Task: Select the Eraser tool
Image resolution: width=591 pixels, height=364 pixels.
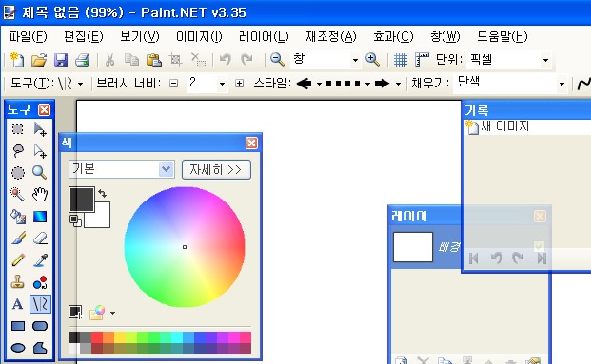Action: 40,239
